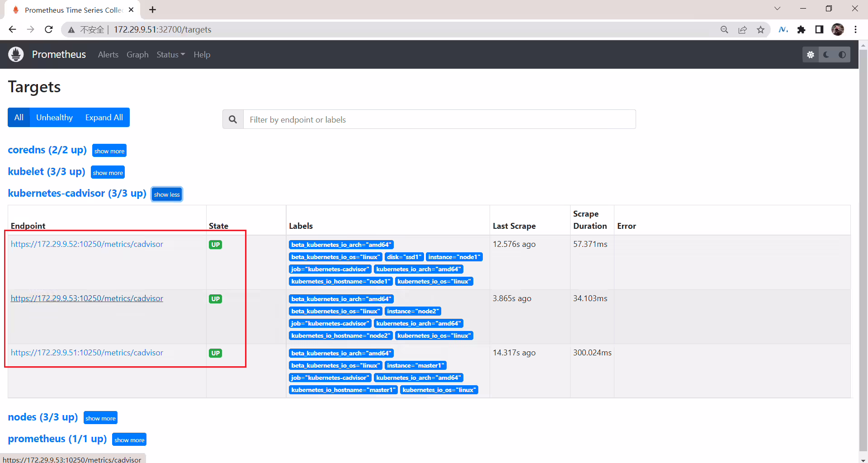868x463 pixels.
Task: Open the 172.29.9.51 cadvisor endpoint link
Action: click(87, 353)
